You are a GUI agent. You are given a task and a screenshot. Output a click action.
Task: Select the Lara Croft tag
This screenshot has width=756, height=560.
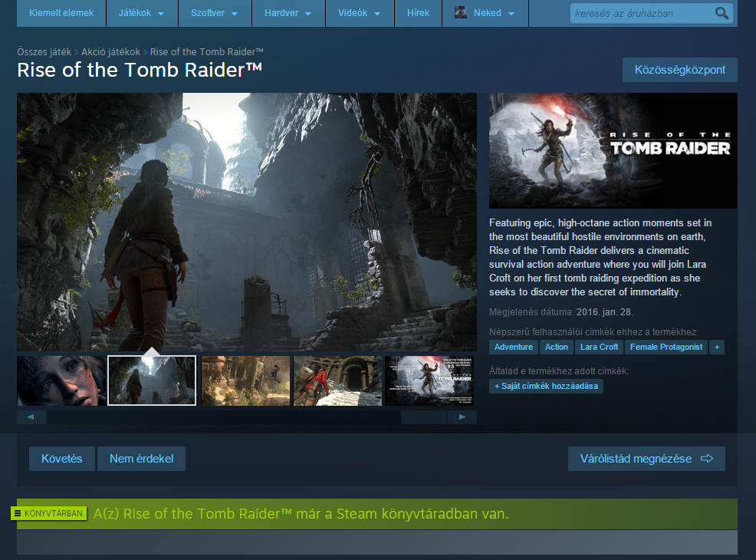599,347
